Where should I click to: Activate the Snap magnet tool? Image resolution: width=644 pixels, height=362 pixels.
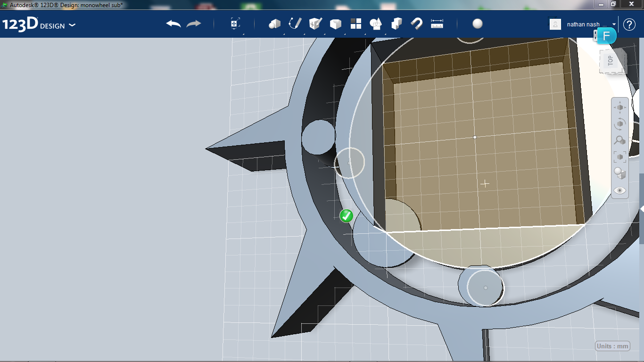pos(417,24)
